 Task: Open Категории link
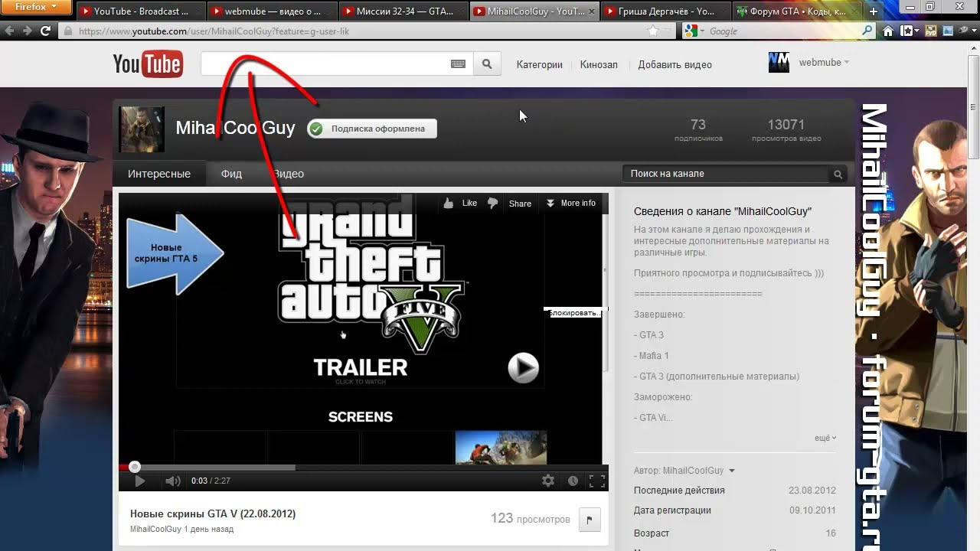point(540,65)
